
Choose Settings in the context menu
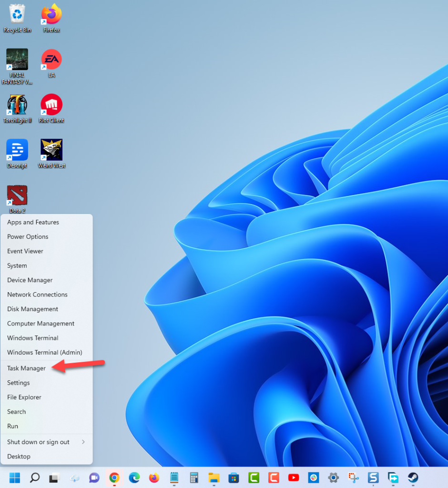(x=47, y=383)
